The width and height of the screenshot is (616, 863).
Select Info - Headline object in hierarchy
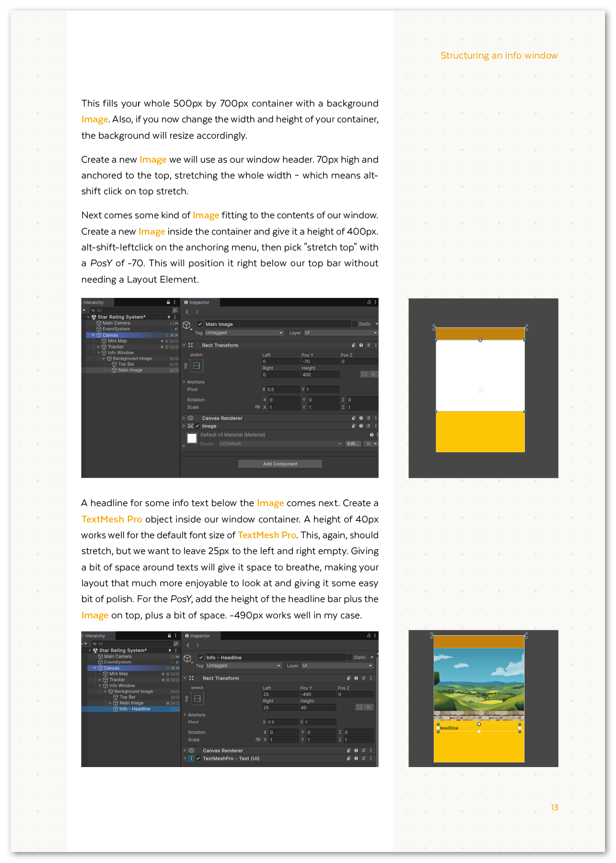[135, 709]
